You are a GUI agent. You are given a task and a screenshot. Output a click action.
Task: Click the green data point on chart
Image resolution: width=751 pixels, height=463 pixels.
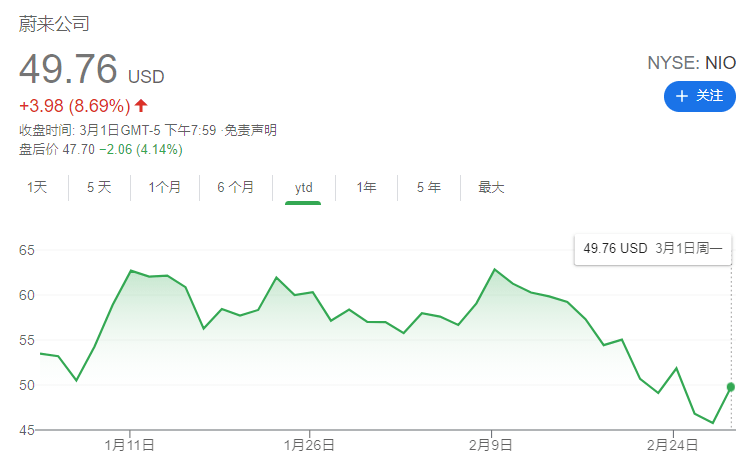click(731, 387)
